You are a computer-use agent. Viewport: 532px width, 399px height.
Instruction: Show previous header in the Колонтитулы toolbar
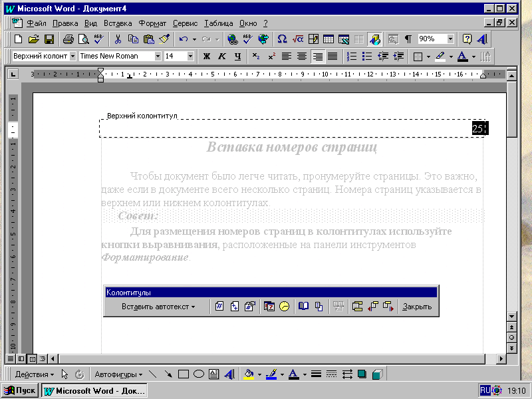click(372, 307)
